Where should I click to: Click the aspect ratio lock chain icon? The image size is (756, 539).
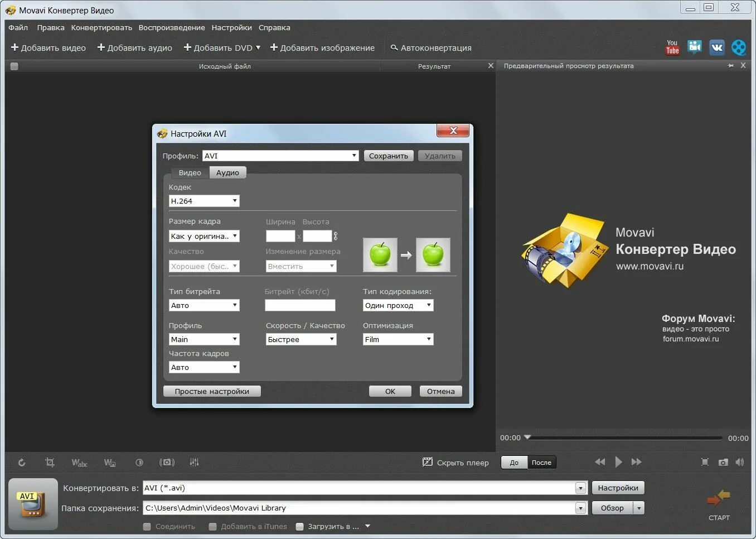[x=336, y=236]
